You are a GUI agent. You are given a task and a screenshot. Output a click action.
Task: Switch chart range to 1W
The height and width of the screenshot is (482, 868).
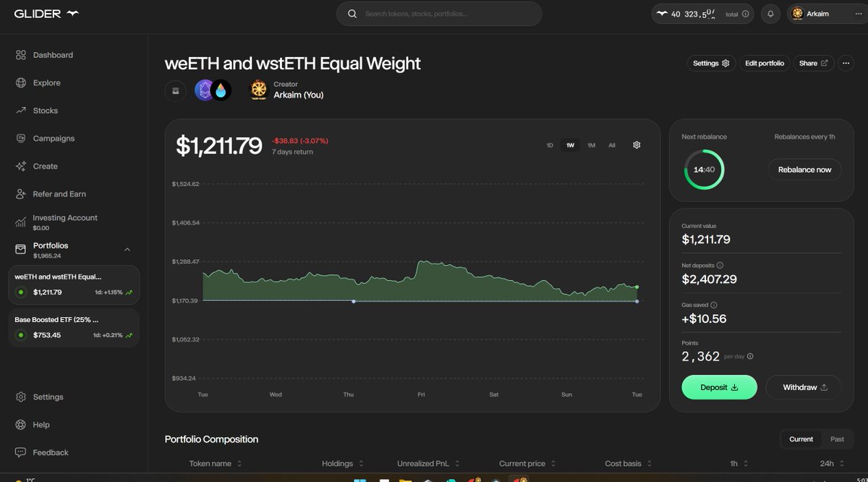click(x=570, y=145)
